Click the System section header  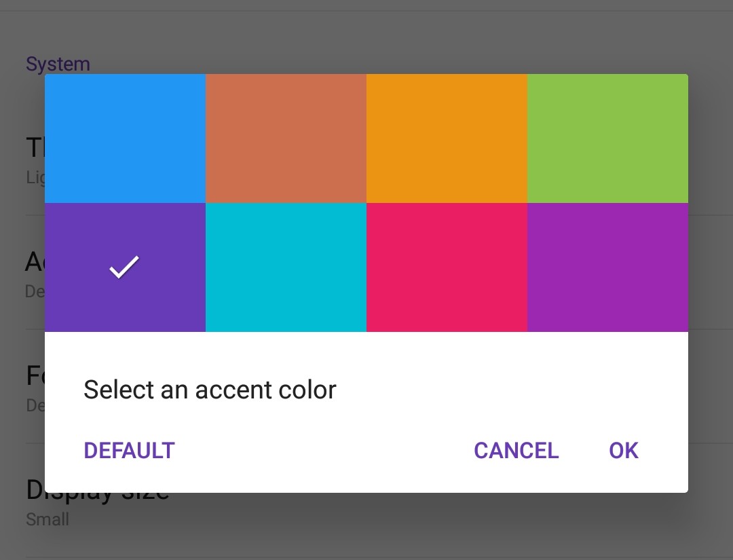tap(58, 64)
